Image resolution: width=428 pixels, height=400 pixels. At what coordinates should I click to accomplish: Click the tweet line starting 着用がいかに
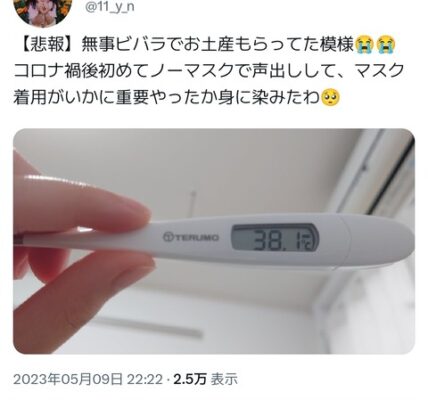177,98
